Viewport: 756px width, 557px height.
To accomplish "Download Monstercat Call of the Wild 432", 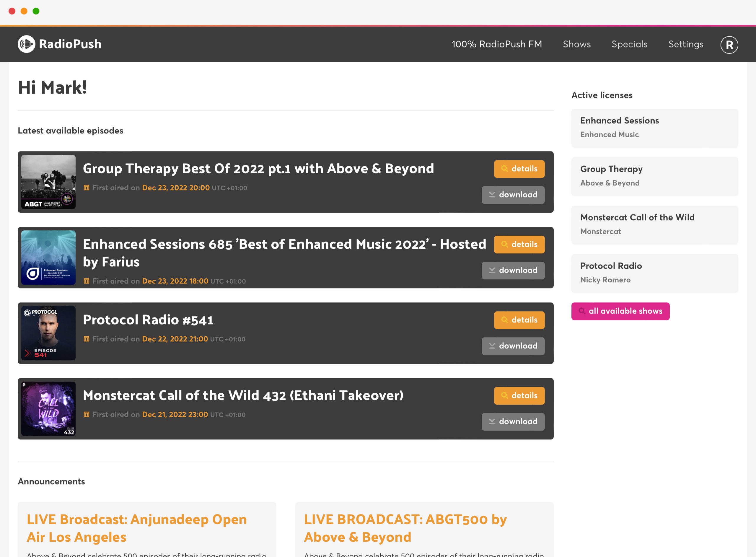I will tap(513, 421).
